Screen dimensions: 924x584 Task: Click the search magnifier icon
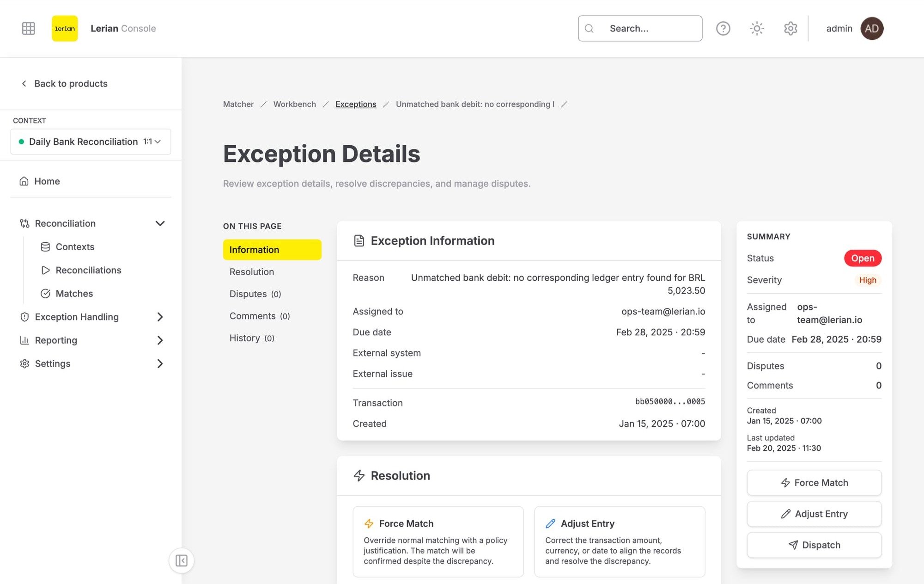pos(589,29)
